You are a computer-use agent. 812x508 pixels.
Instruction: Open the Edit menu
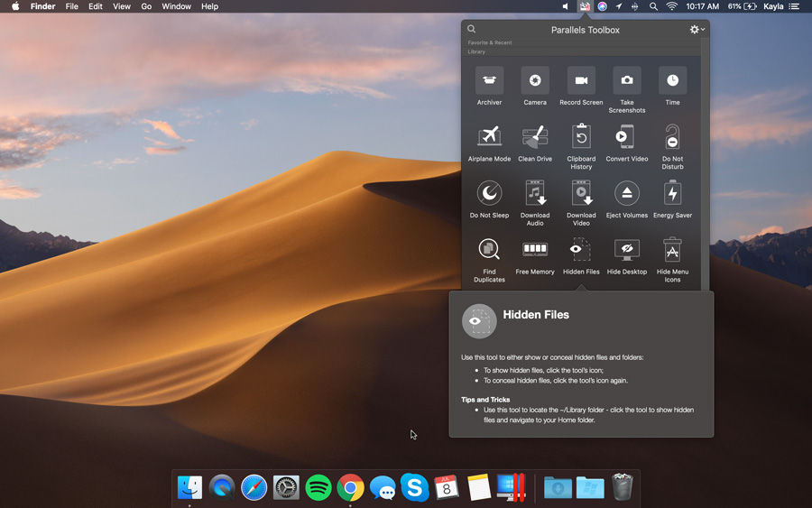(x=96, y=6)
